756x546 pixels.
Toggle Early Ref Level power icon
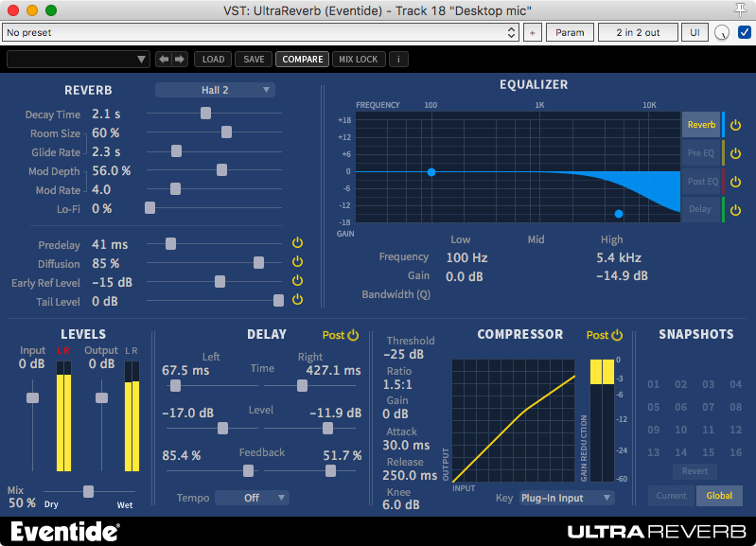coord(297,280)
